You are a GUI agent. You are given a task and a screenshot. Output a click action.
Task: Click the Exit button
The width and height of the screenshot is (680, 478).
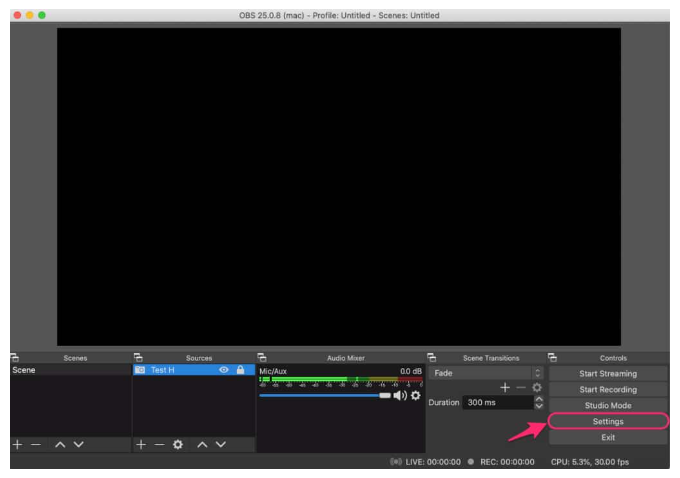pos(608,437)
